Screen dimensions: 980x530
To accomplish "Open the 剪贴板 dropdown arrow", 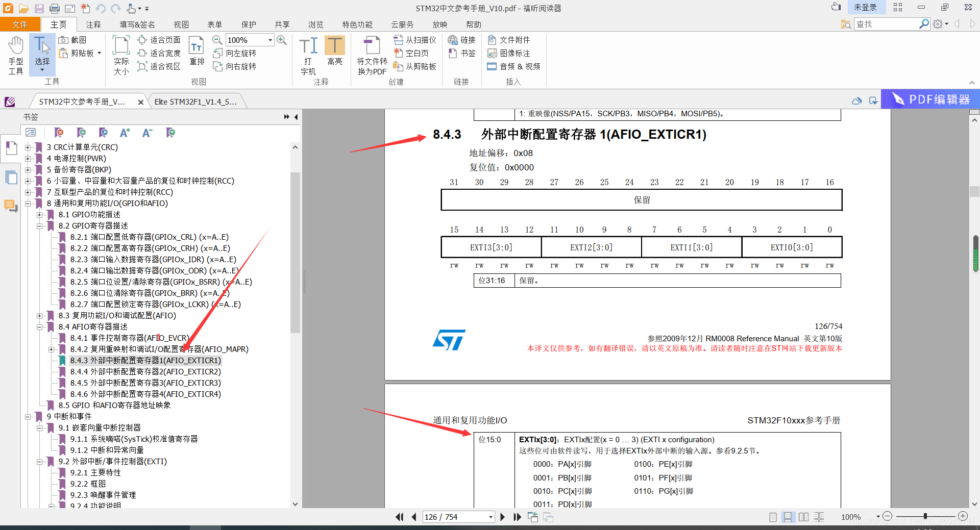I will click(x=99, y=53).
